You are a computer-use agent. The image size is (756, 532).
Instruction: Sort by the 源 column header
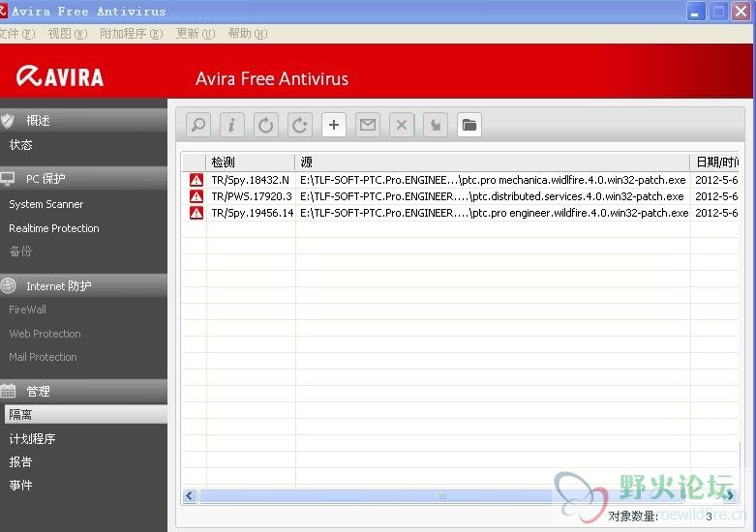493,162
